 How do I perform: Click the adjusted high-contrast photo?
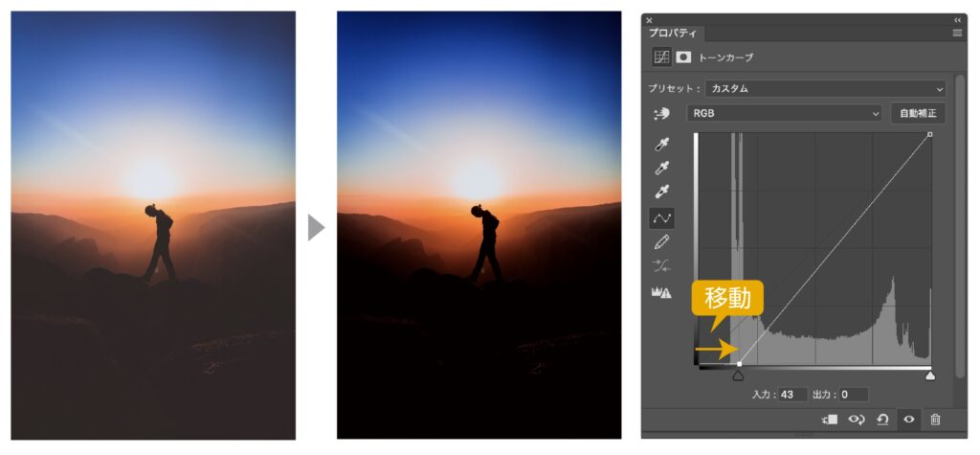tap(479, 225)
